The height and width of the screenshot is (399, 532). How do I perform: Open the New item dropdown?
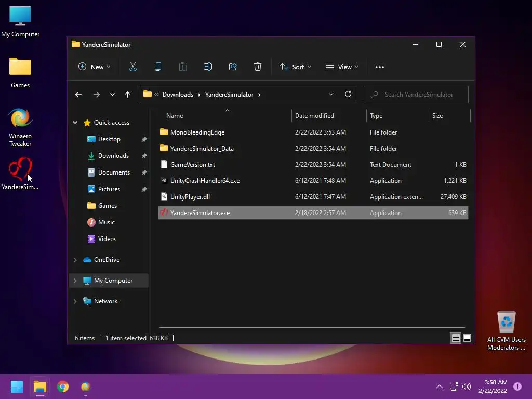[95, 67]
